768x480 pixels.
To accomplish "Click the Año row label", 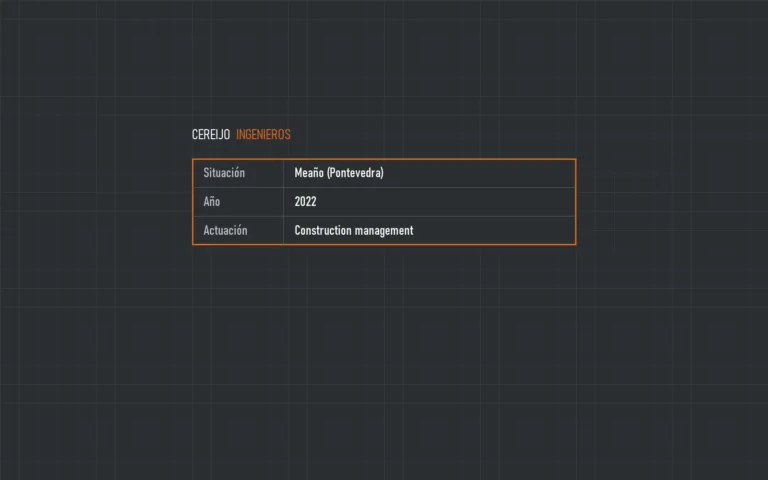I will [212, 201].
